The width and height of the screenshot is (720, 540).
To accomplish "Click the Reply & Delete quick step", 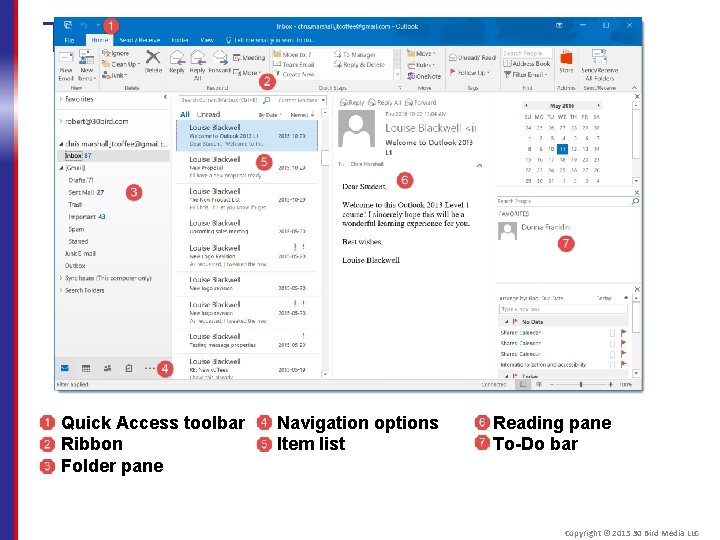I will coord(360,65).
